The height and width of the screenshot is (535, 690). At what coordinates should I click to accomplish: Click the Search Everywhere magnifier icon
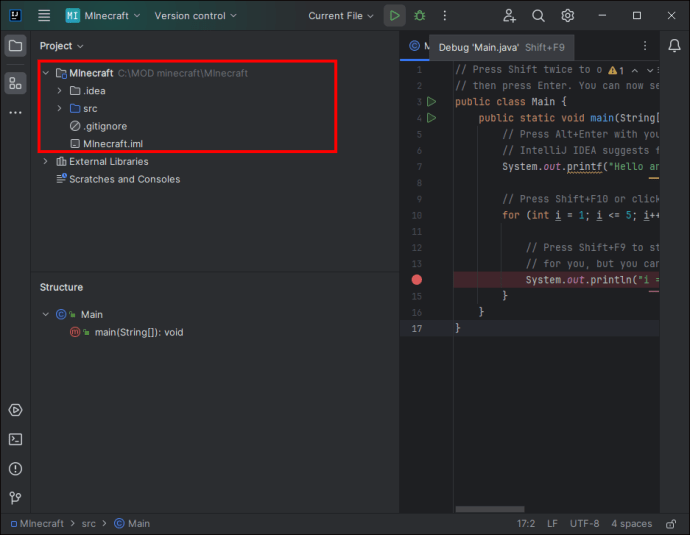538,16
